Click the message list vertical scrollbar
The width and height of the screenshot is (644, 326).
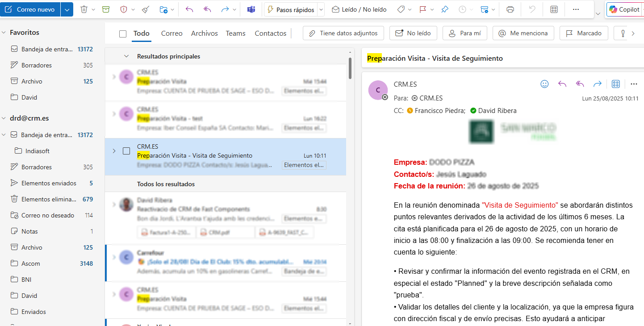[x=350, y=68]
